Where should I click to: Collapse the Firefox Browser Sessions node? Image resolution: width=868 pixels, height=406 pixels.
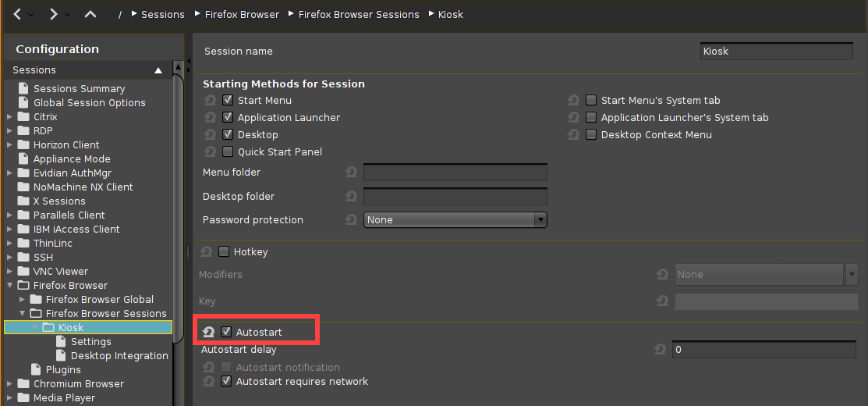[22, 314]
